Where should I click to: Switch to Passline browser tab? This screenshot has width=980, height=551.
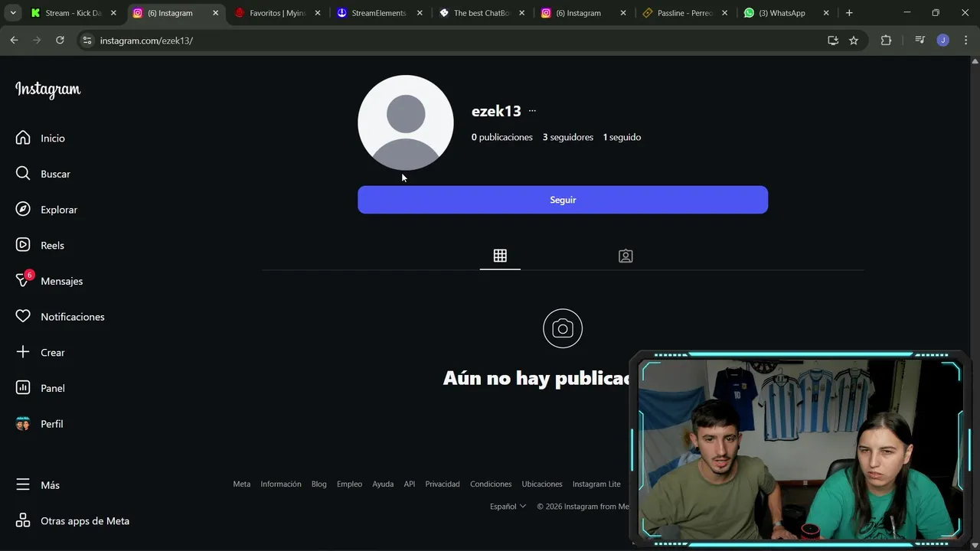[684, 13]
